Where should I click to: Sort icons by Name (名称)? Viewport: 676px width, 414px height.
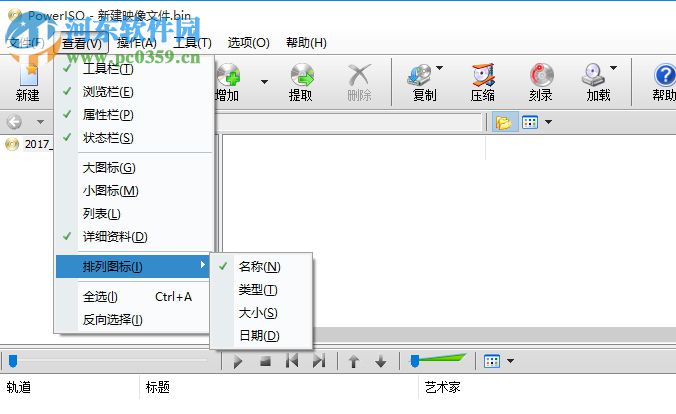(x=260, y=267)
